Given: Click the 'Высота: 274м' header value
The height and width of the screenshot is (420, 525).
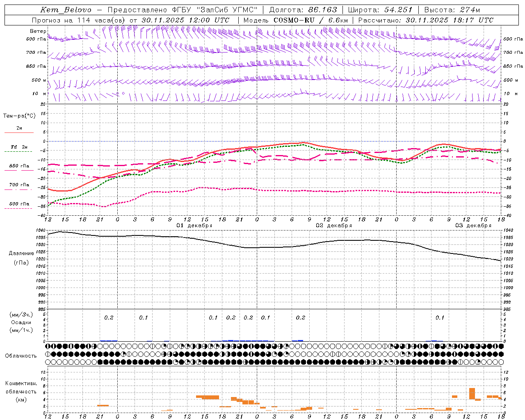Looking at the screenshot, I should pyautogui.click(x=452, y=10).
